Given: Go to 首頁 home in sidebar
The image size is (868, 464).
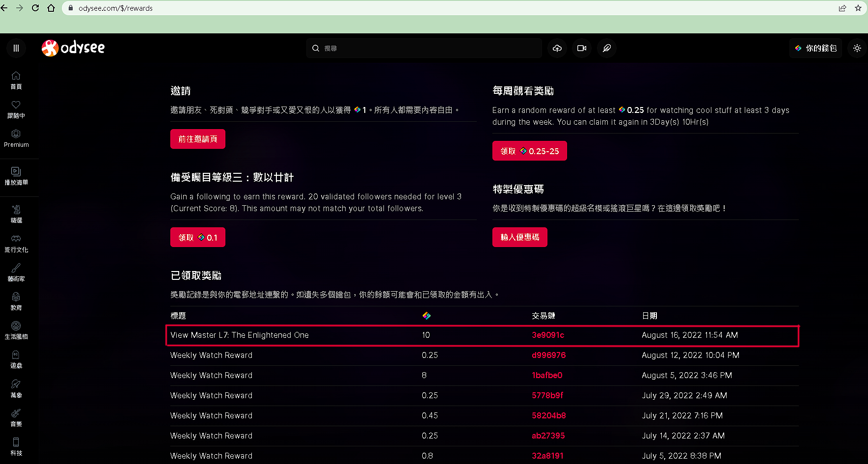Looking at the screenshot, I should (x=16, y=81).
